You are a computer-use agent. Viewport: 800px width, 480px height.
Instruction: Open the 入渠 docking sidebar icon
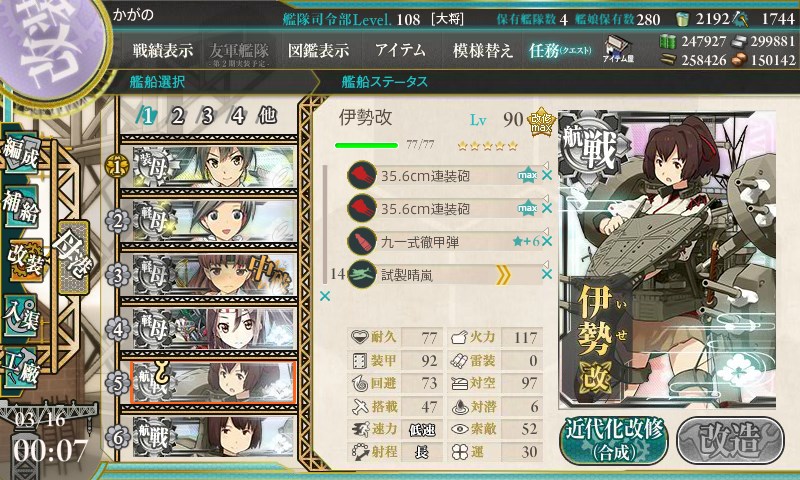click(21, 315)
